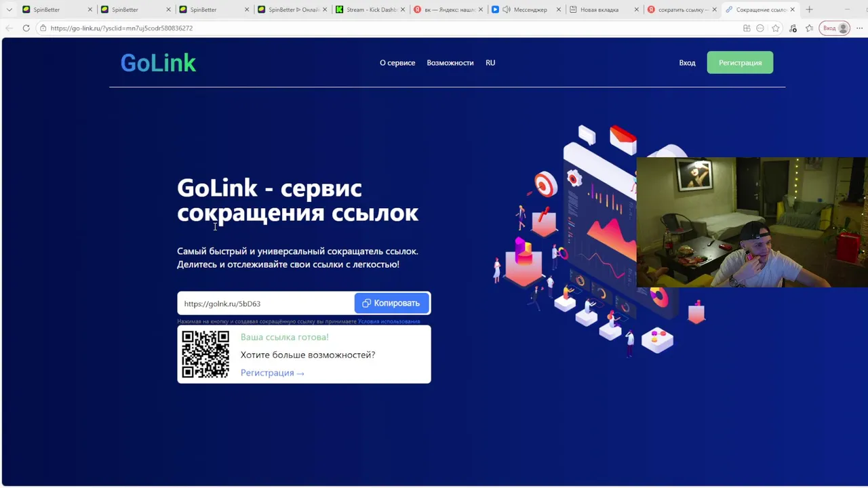Click Хотите больше возможностей? text

pyautogui.click(x=308, y=354)
